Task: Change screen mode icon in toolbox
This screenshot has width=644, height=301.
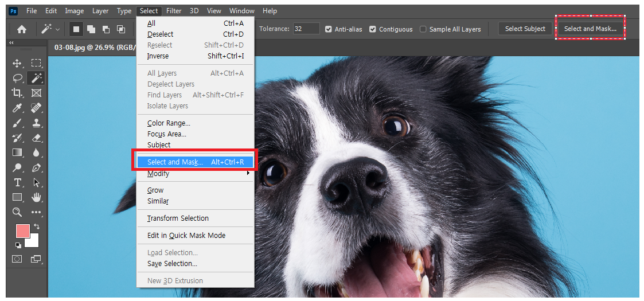Action: coord(36,259)
